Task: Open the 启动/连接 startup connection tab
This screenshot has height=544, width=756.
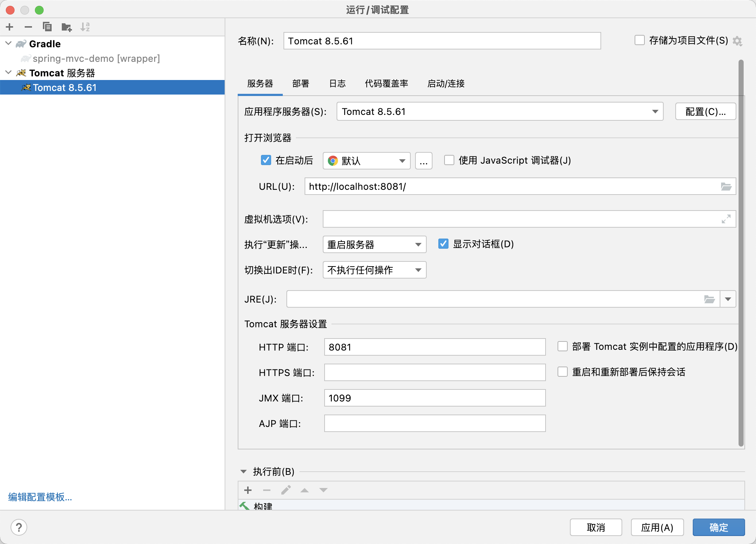Action: point(446,84)
